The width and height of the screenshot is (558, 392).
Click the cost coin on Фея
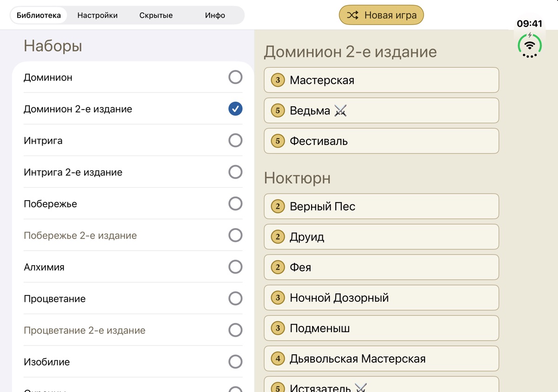278,267
